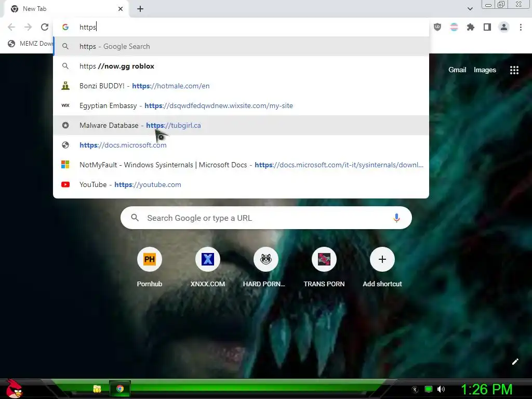This screenshot has width=532, height=399.
Task: Open the XNXX.COM shortcut tile
Action: coord(208,268)
